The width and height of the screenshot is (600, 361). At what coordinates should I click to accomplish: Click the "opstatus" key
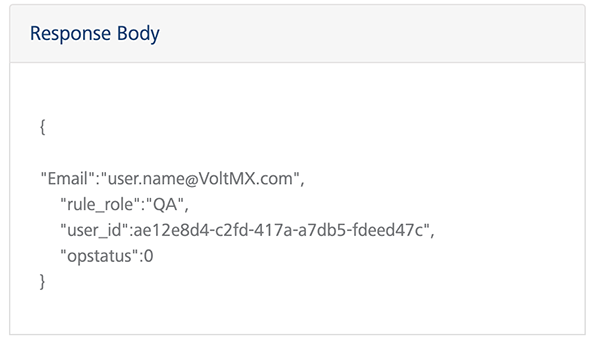click(x=99, y=256)
